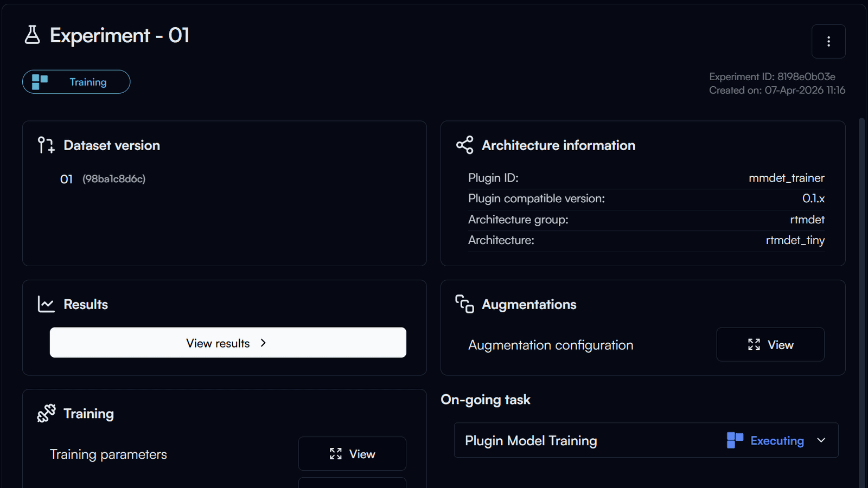Click the Plugin Model Training label
Image resolution: width=868 pixels, height=488 pixels.
click(531, 441)
